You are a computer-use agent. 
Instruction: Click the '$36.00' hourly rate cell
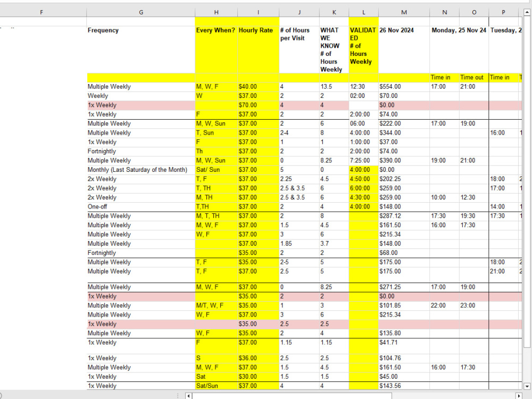(258, 358)
